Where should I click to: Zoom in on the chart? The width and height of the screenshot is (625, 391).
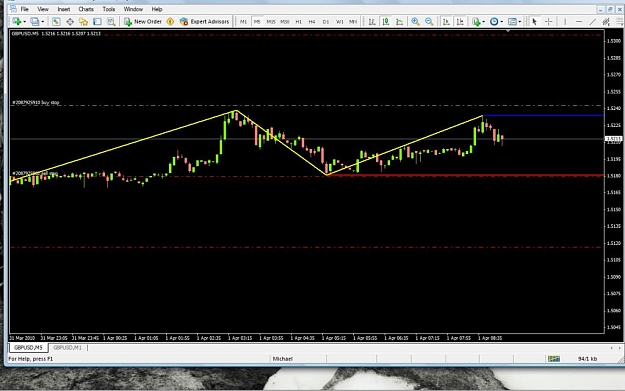(415, 22)
